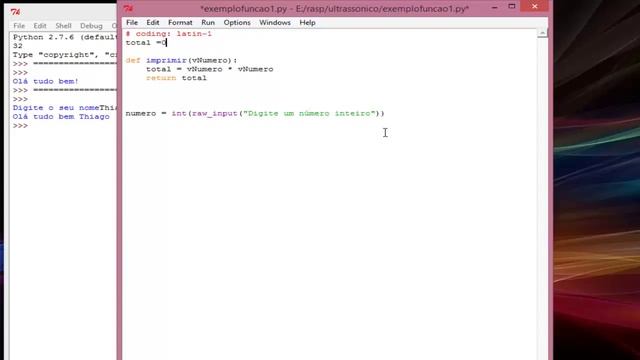Open the Options menu in the editor

click(x=237, y=22)
